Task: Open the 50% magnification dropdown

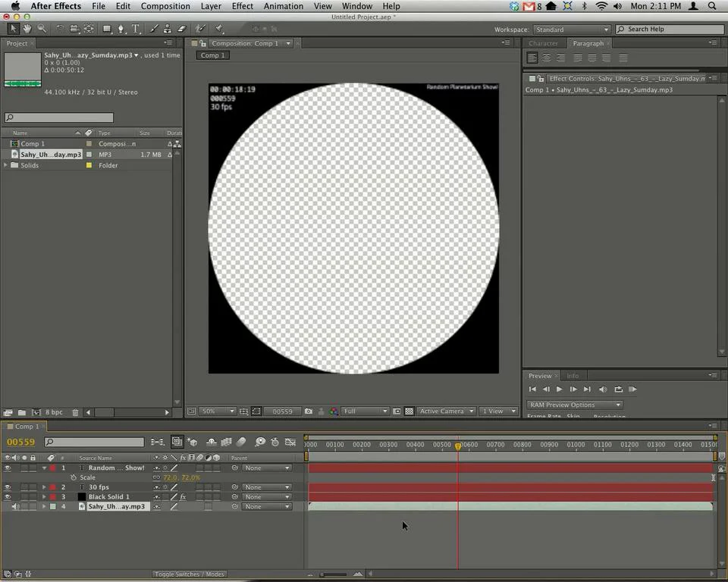Action: coord(218,411)
